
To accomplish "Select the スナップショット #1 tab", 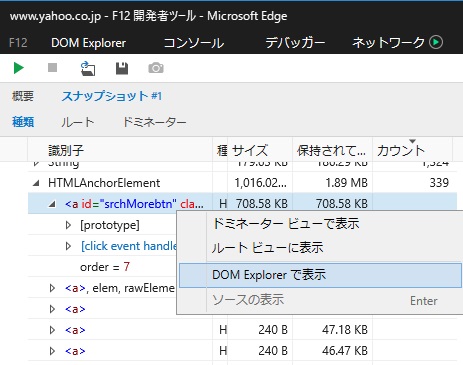I will click(112, 96).
